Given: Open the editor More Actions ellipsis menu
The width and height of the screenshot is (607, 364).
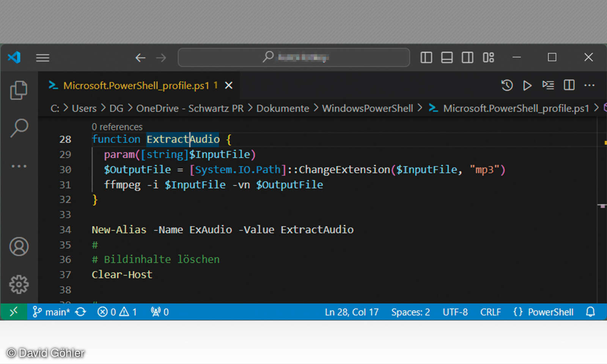Looking at the screenshot, I should point(589,86).
